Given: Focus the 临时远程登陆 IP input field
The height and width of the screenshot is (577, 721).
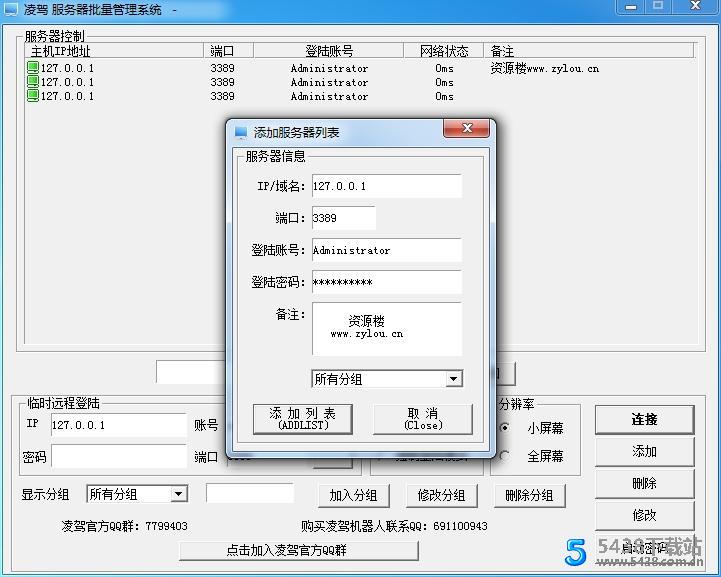Looking at the screenshot, I should tap(119, 425).
